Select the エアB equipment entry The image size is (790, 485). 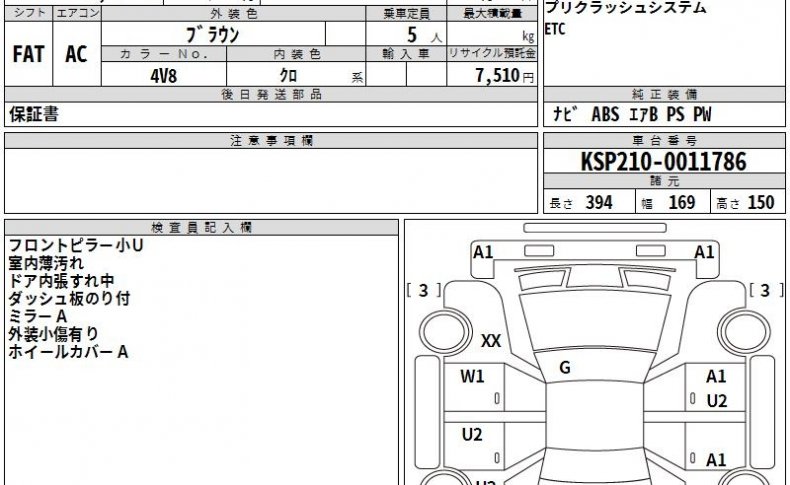(643, 114)
